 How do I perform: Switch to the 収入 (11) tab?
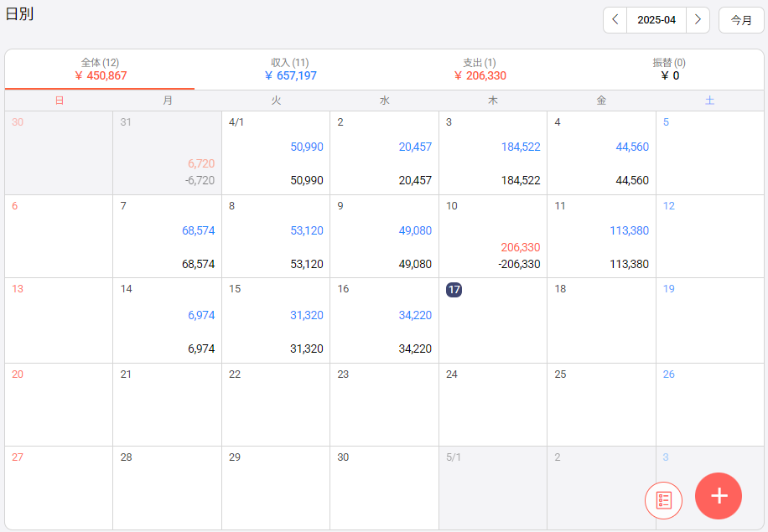[x=290, y=70]
